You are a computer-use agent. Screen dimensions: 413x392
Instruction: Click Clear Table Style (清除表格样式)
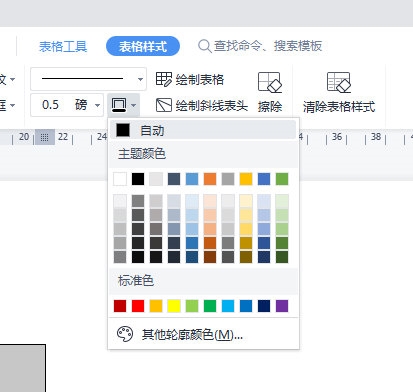(x=339, y=92)
